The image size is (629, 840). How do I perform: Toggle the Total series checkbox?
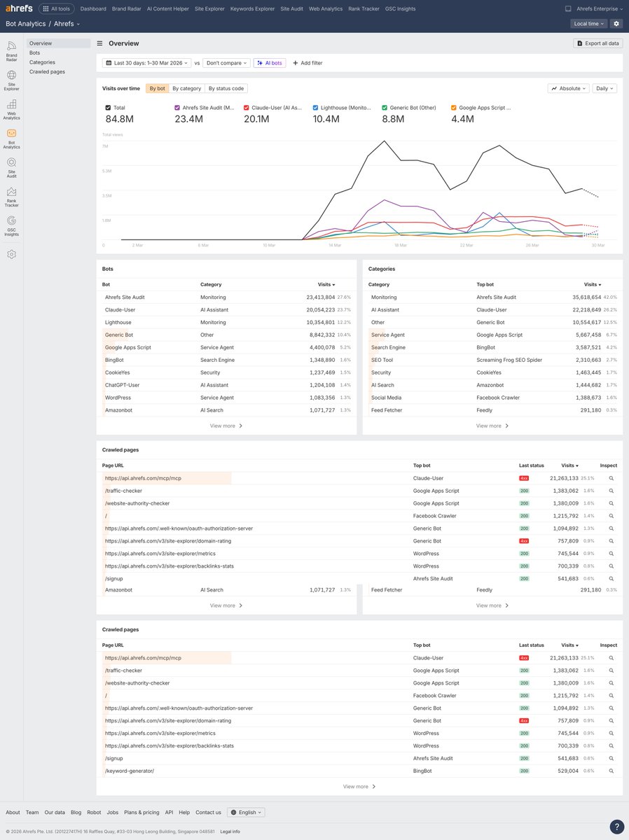(x=108, y=108)
